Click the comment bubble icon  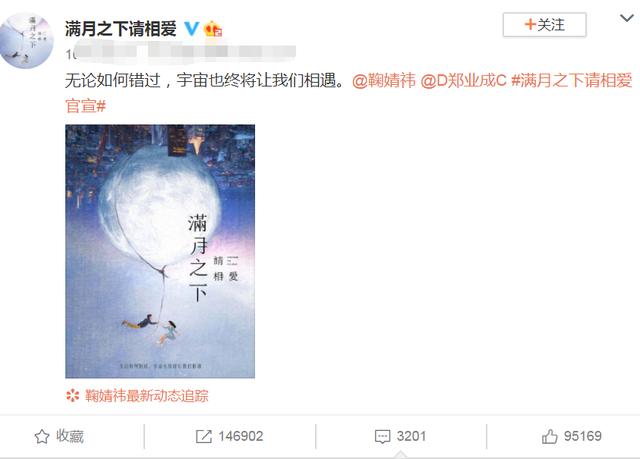click(x=382, y=437)
